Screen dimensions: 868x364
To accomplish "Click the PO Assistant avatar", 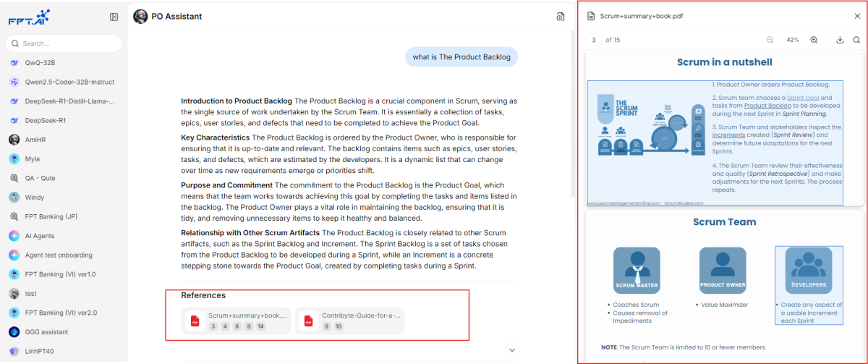I will [140, 17].
